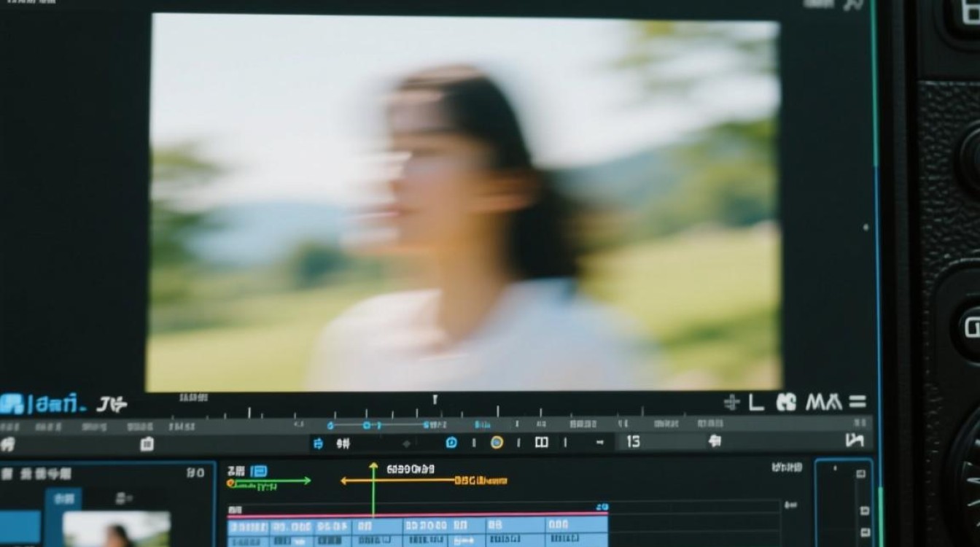Click the blue icon at the toolbar's far left
Viewport: 980px width, 547px height.
tap(11, 404)
